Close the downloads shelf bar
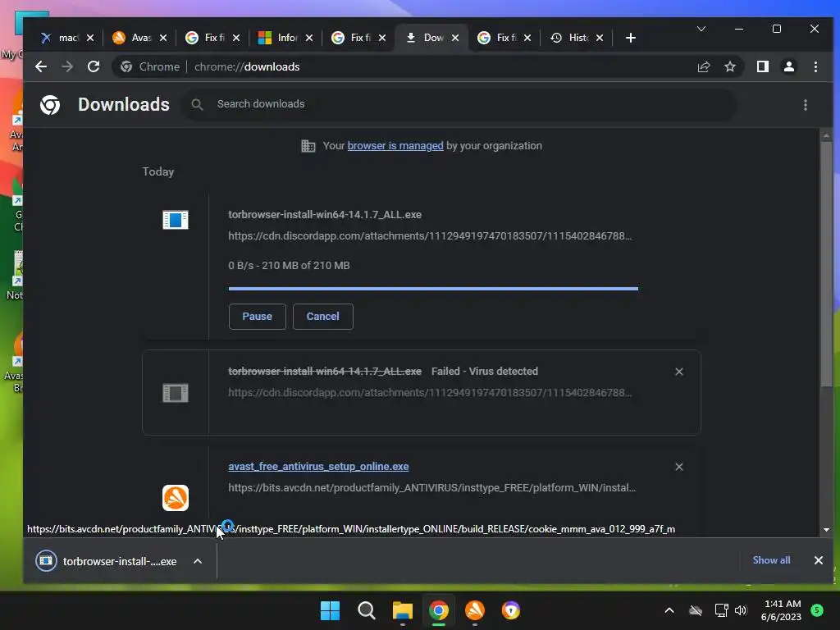The height and width of the screenshot is (630, 840). [818, 559]
